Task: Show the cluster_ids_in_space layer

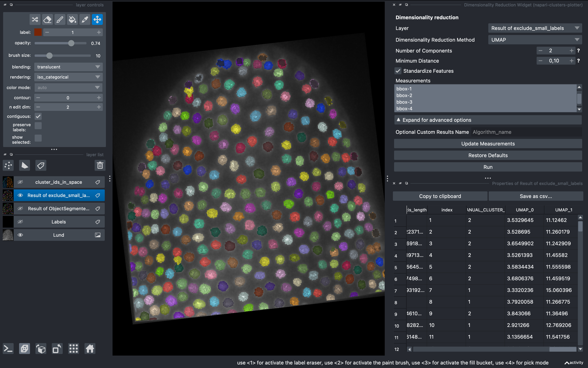Action: tap(20, 182)
